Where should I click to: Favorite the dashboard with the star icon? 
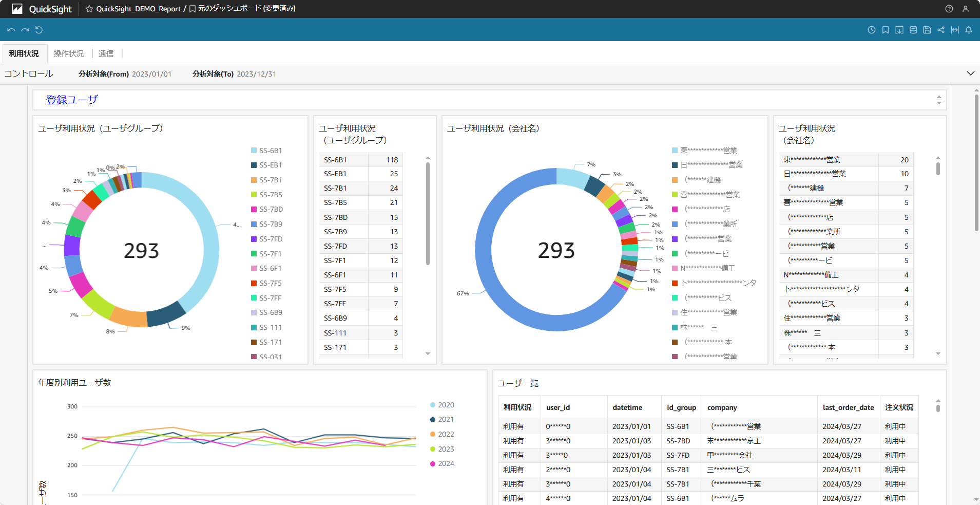(x=89, y=9)
